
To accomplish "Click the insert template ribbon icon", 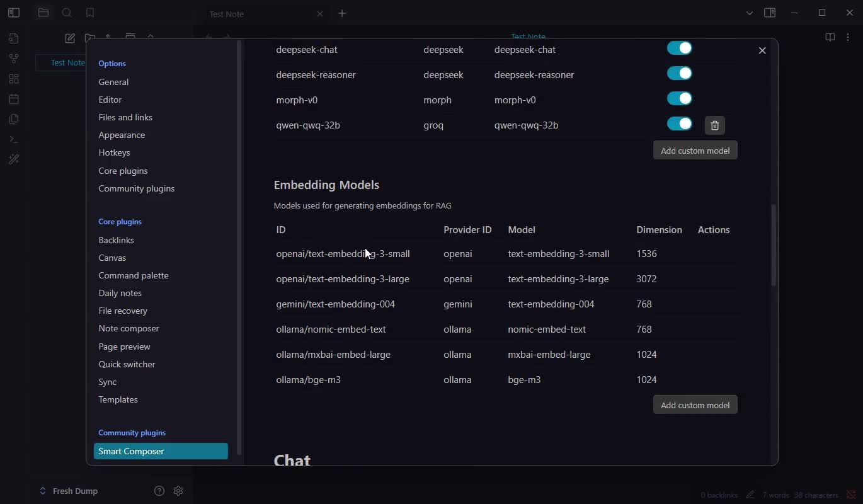I will point(14,119).
